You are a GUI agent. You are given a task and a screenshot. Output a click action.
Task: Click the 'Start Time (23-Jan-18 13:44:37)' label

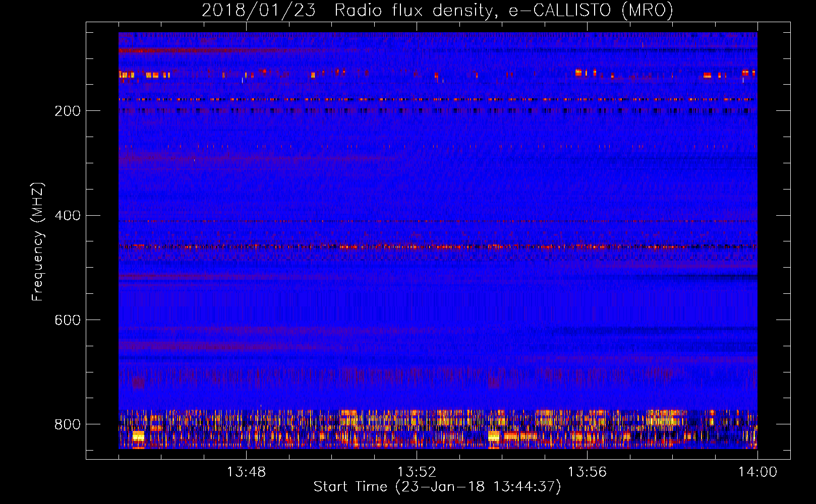click(x=437, y=487)
